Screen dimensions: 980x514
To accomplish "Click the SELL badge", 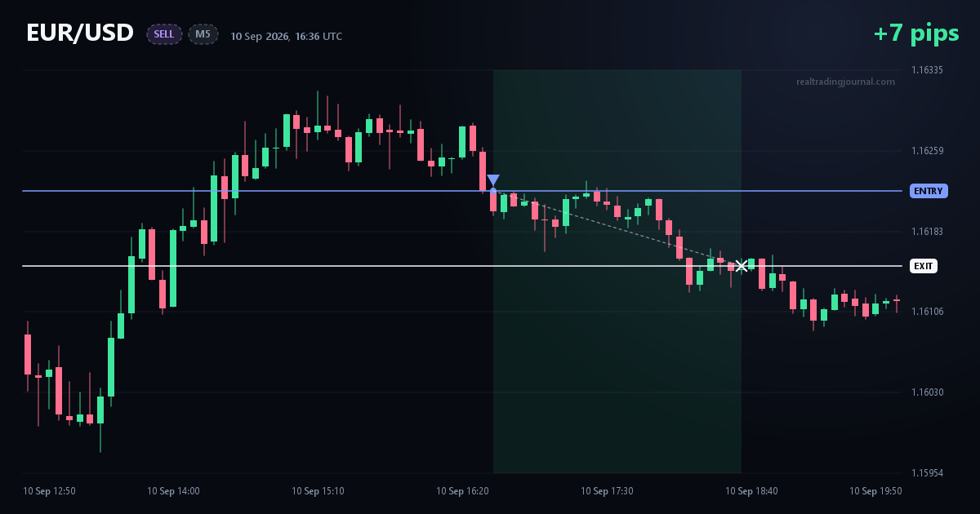I will (x=164, y=34).
